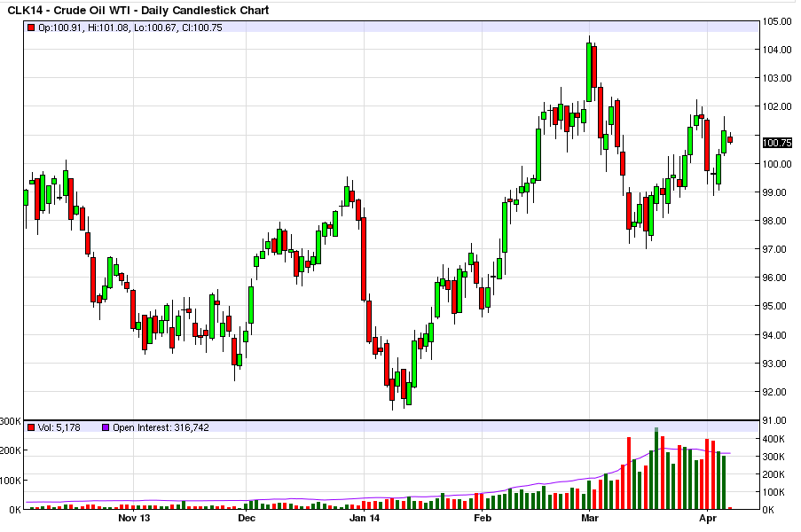Click the red OHLC legend square
The width and height of the screenshot is (801, 532).
tap(32, 27)
